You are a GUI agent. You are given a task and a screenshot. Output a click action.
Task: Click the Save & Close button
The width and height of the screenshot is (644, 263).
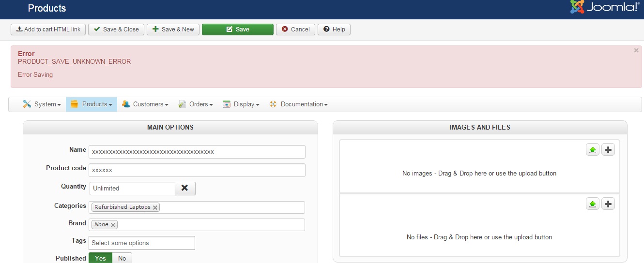(x=116, y=29)
